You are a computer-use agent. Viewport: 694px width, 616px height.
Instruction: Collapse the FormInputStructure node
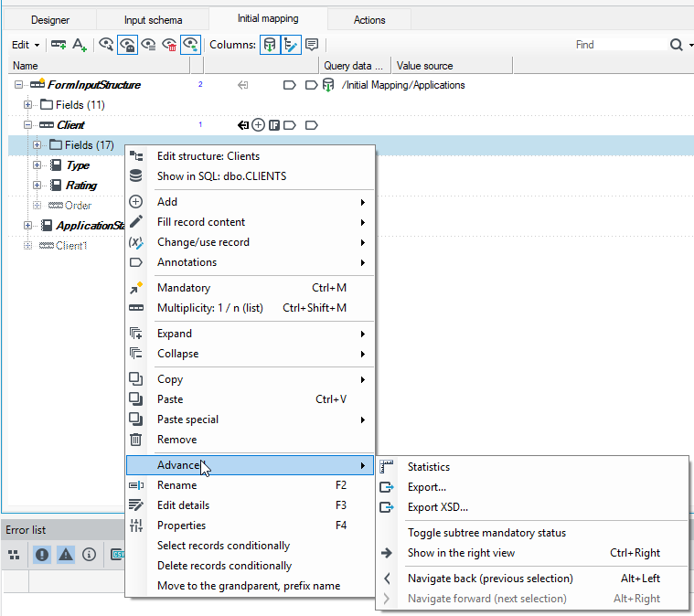click(18, 84)
